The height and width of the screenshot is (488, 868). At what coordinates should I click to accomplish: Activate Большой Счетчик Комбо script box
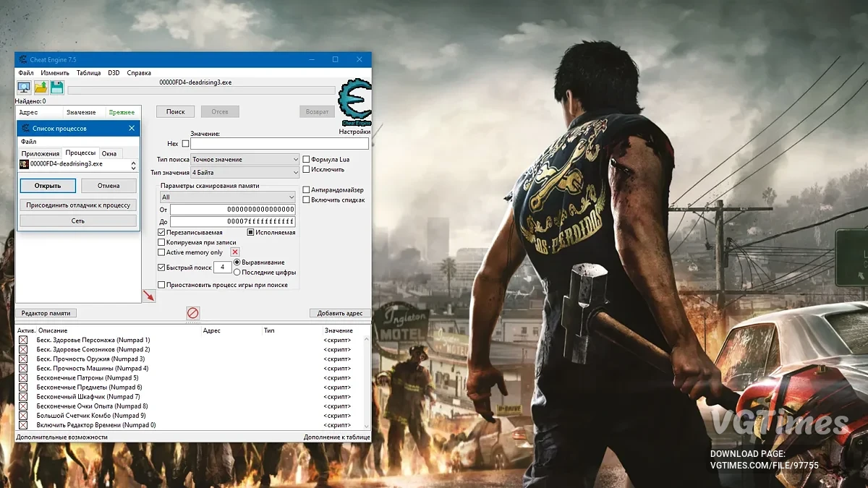point(22,415)
